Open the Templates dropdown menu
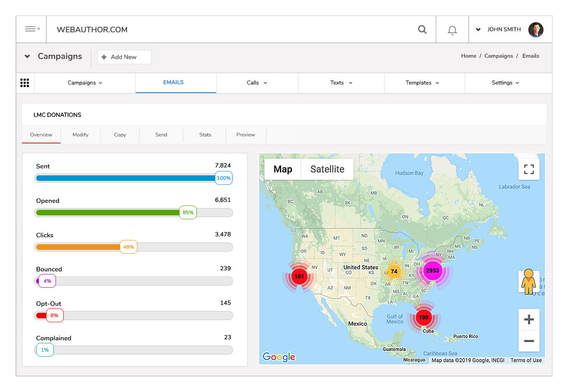 pyautogui.click(x=422, y=83)
